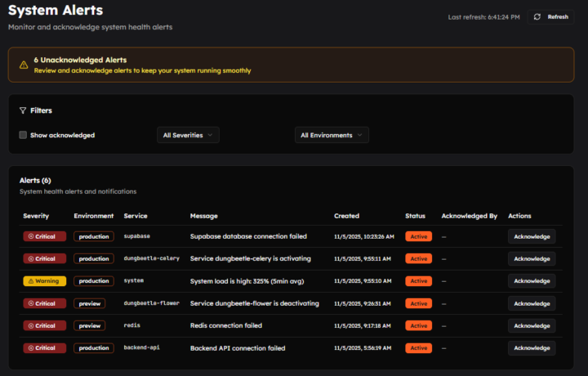Viewport: 588px width, 376px height.
Task: Click Active status in supabase row
Action: [x=418, y=236]
